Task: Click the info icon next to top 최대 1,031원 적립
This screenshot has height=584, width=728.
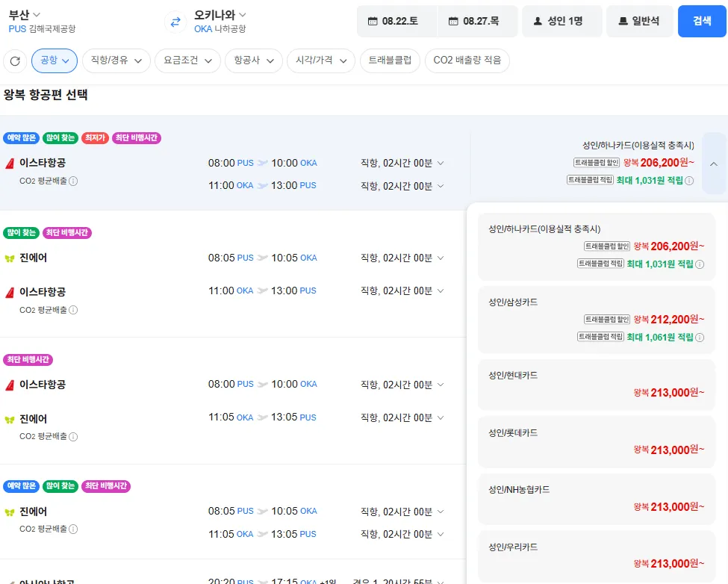Action: point(689,181)
